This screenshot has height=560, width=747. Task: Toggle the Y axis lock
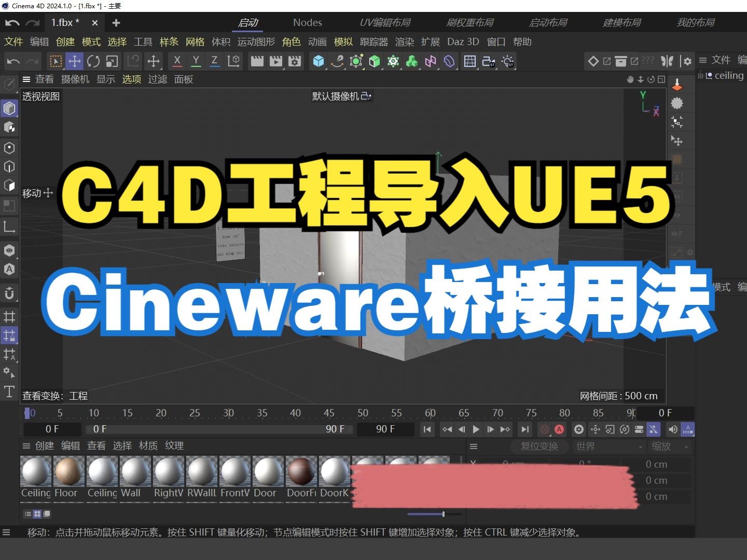pos(196,61)
